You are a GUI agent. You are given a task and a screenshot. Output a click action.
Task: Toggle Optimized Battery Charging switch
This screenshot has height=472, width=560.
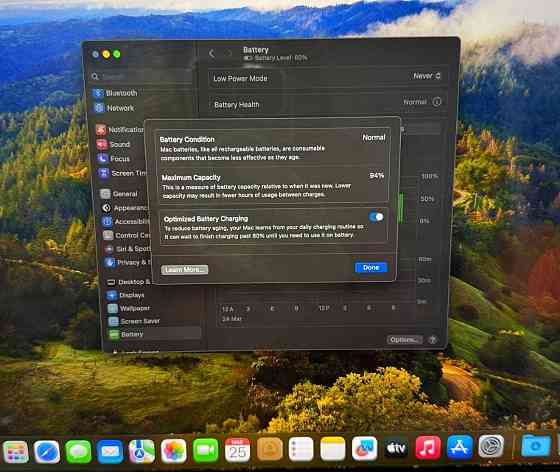(376, 217)
